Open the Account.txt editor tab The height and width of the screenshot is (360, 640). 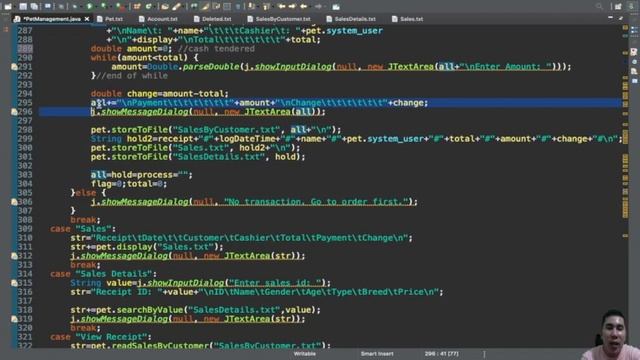pos(158,19)
